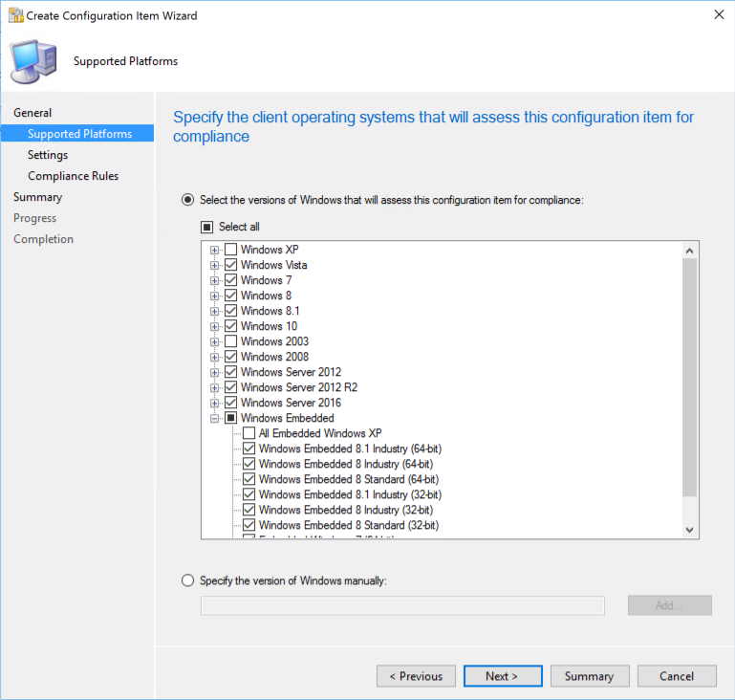Check the Windows XP checkbox

click(x=230, y=249)
